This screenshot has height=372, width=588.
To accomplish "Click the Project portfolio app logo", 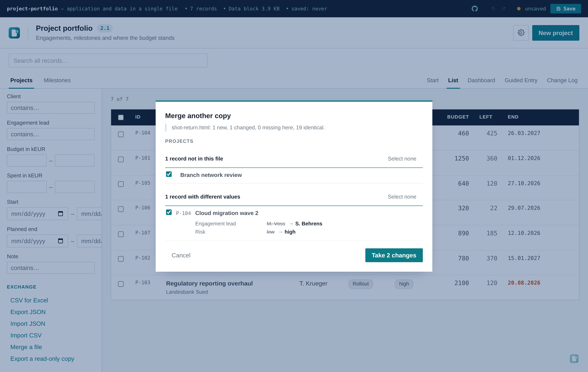I will [14, 33].
